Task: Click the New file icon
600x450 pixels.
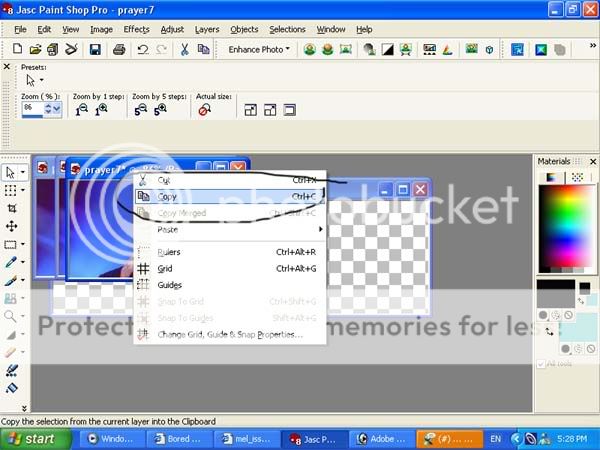Action: point(17,49)
